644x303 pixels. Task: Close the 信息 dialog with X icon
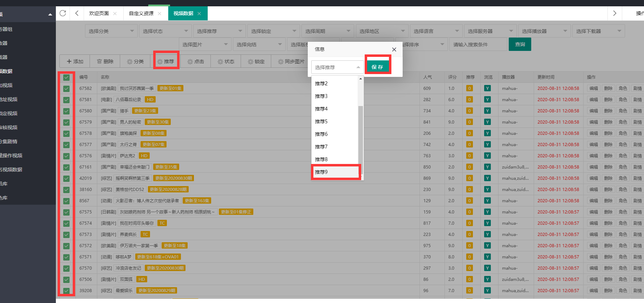tap(394, 50)
